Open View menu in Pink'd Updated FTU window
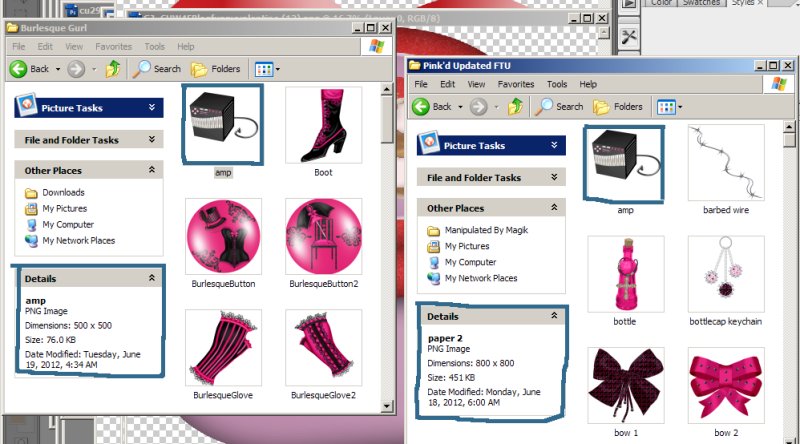 tap(476, 84)
